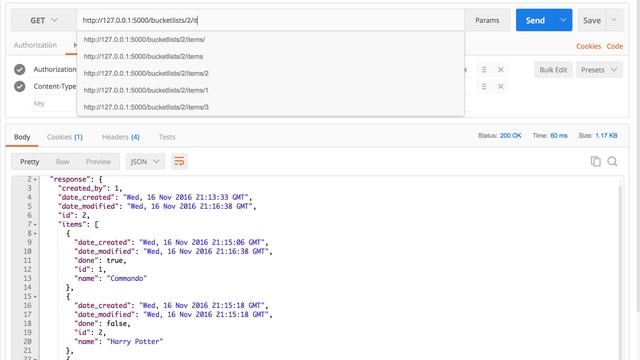Switch response view to Pretty
Screen dimensions: 640x360
coord(29,162)
